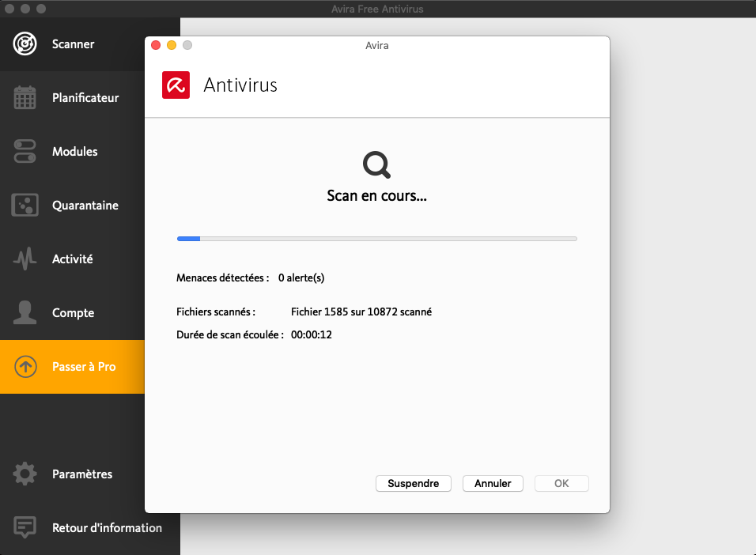This screenshot has width=756, height=555.
Task: Open the Planificateur section
Action: pos(85,97)
